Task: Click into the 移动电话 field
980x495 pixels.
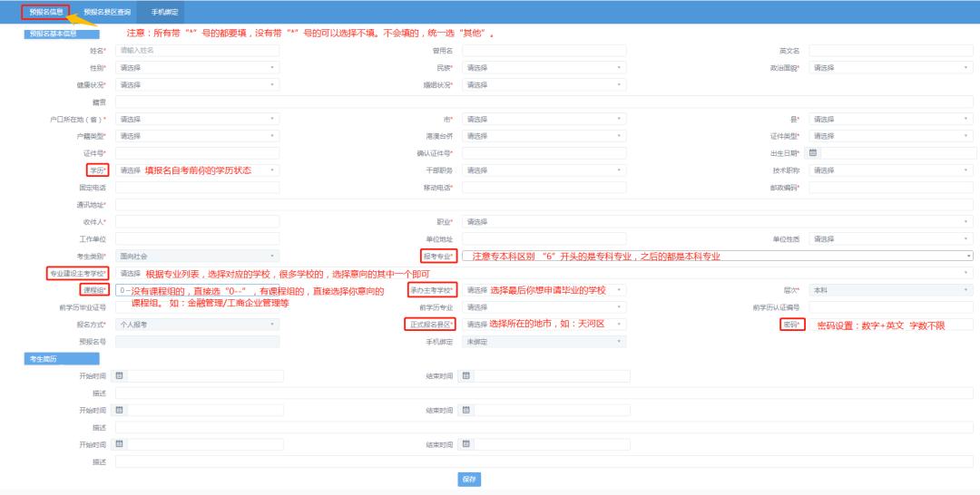Action: 544,188
